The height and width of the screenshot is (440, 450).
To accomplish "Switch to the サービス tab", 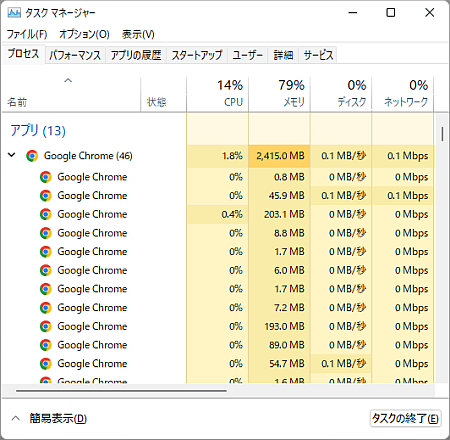I will [318, 55].
